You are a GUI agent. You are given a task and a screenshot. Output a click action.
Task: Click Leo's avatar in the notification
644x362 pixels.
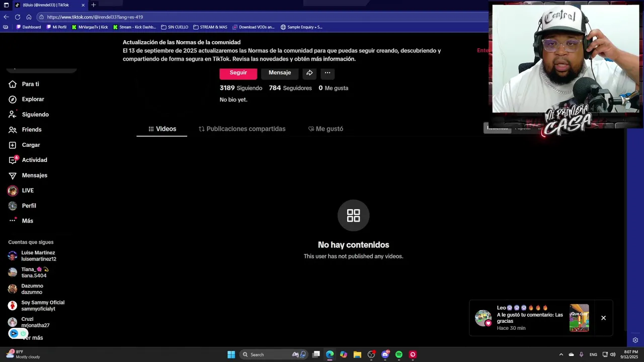pyautogui.click(x=483, y=318)
